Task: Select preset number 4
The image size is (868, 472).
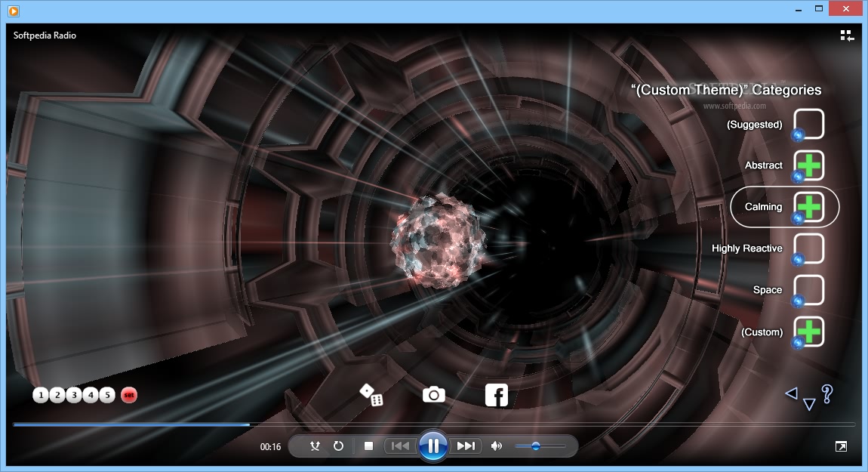Action: coord(91,395)
